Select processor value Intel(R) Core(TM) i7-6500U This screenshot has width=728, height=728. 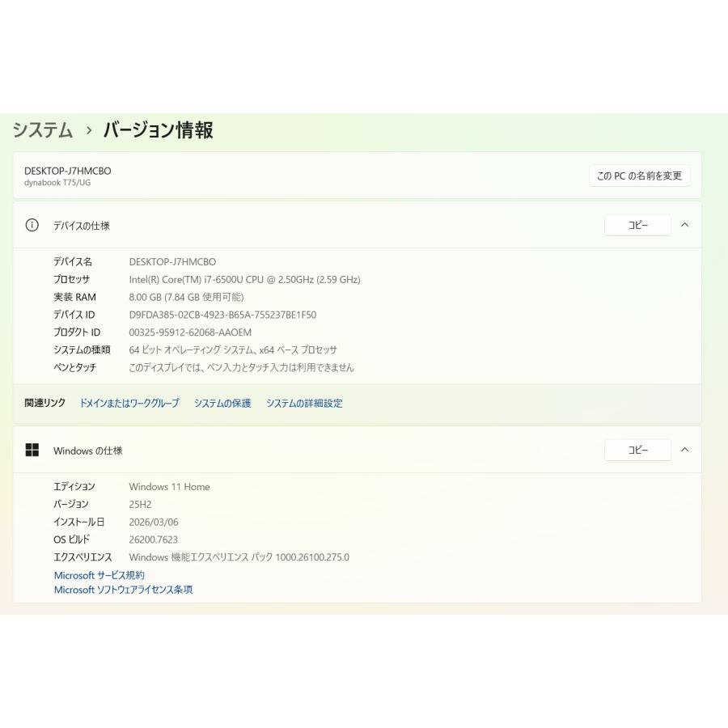[x=244, y=280]
